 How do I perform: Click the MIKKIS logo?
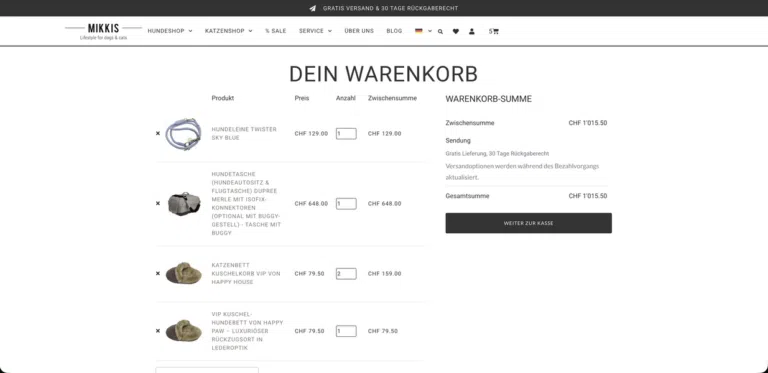[103, 31]
